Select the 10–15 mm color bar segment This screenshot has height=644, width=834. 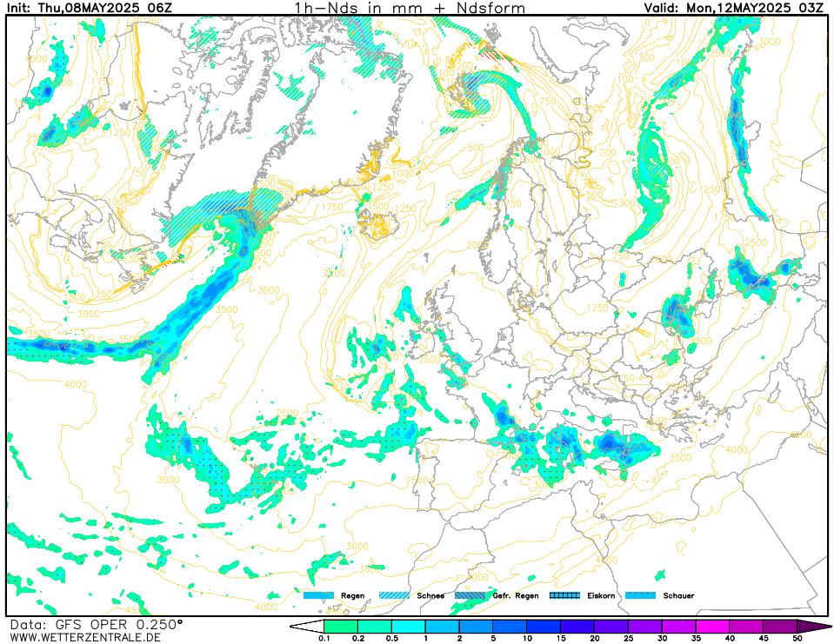544,627
